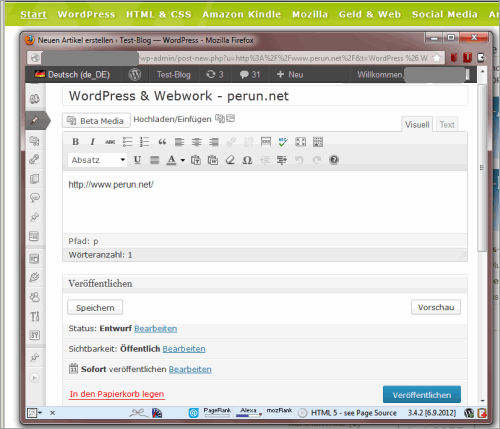Image resolution: width=500 pixels, height=429 pixels.
Task: Insert the More tag
Action: (266, 142)
